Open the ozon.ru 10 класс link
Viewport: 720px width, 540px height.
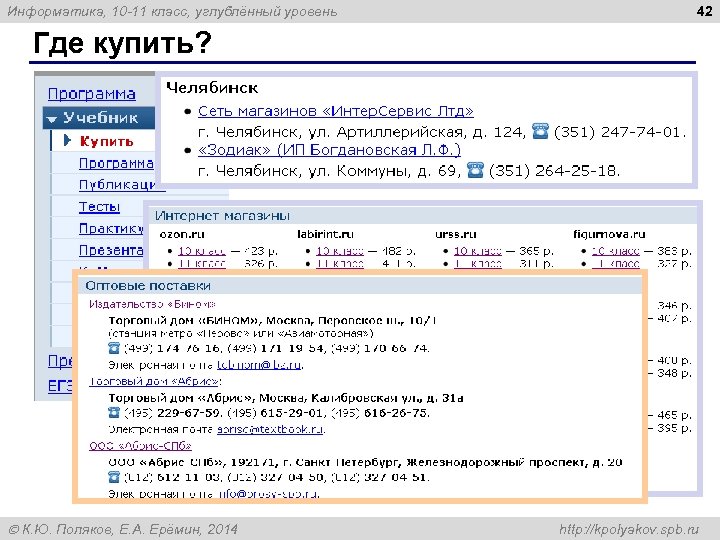pos(202,251)
